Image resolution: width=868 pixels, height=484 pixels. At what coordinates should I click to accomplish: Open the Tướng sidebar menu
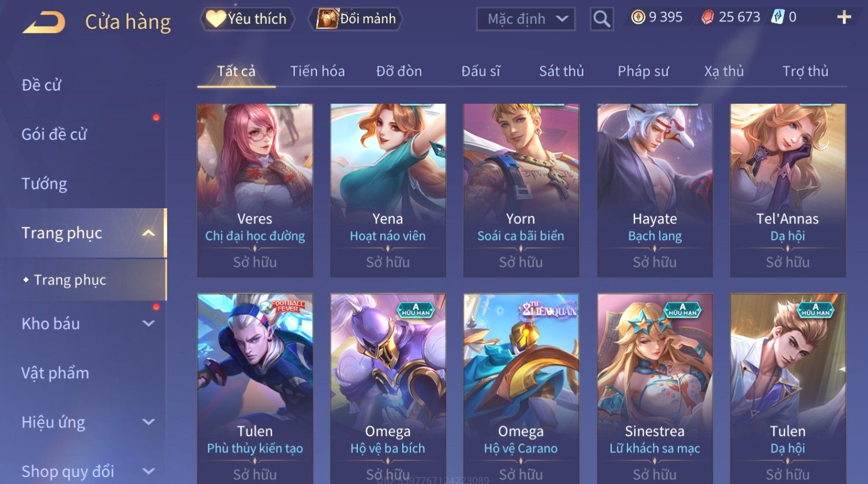tap(44, 183)
